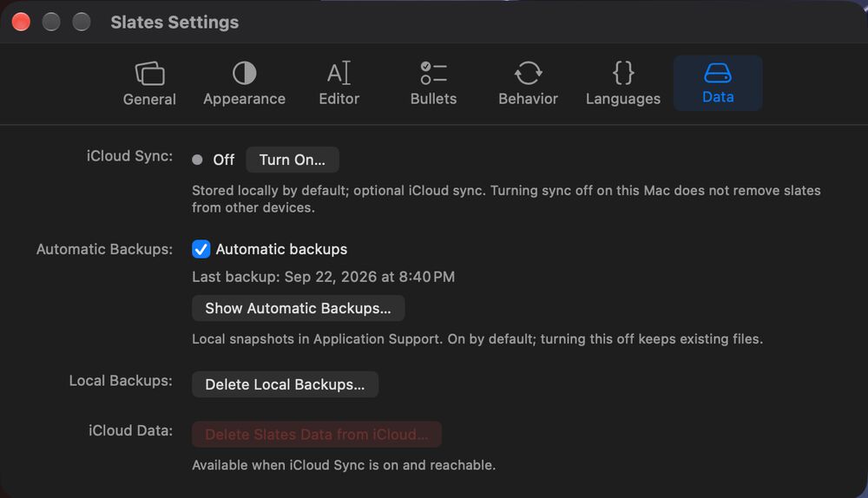Close the Slates Settings window
The image size is (868, 498).
[21, 23]
